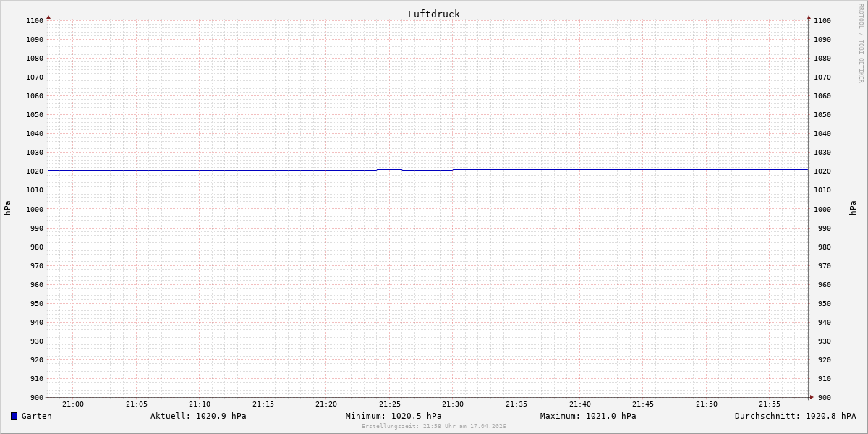Click the right hPa axis unit label
868x434 pixels.
(853, 208)
